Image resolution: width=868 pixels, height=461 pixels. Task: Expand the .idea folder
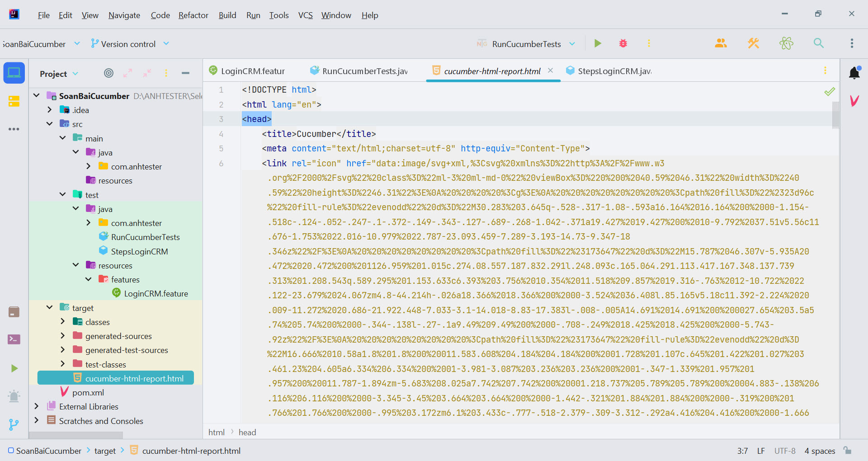coord(50,110)
